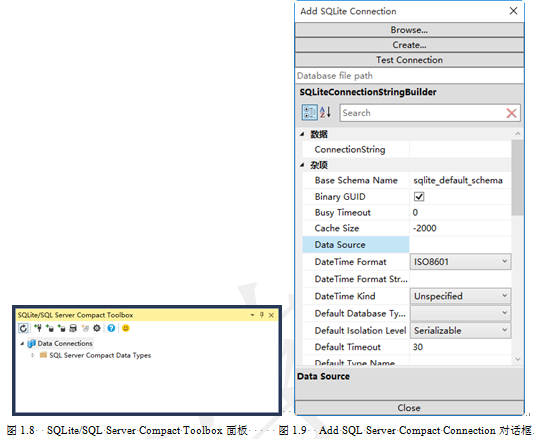Click the second add-database icon before the script icon
Viewport: 534px width, 439px height.
(62, 328)
